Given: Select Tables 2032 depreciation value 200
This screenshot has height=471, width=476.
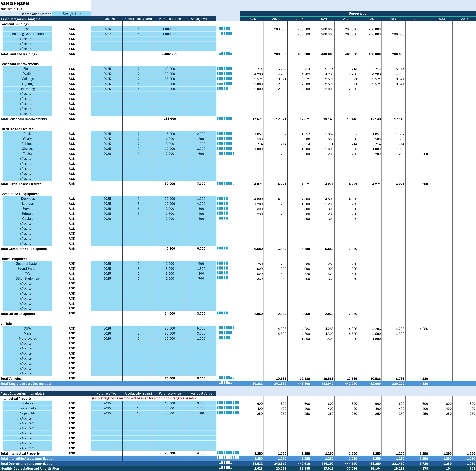Looking at the screenshot, I should [x=425, y=154].
